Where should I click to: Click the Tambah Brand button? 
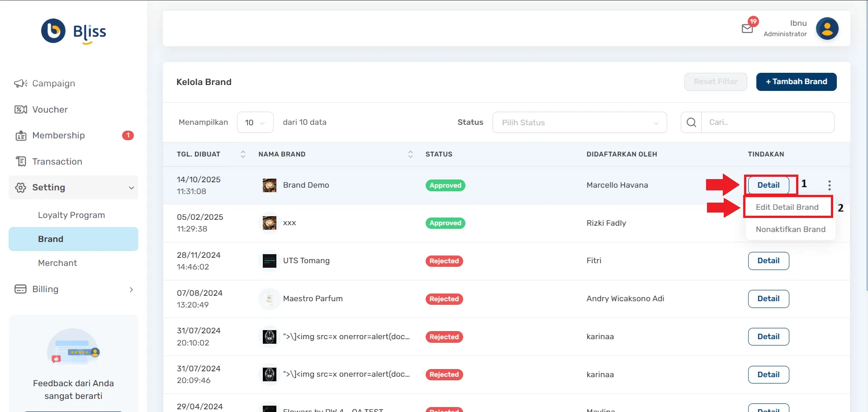pos(796,82)
